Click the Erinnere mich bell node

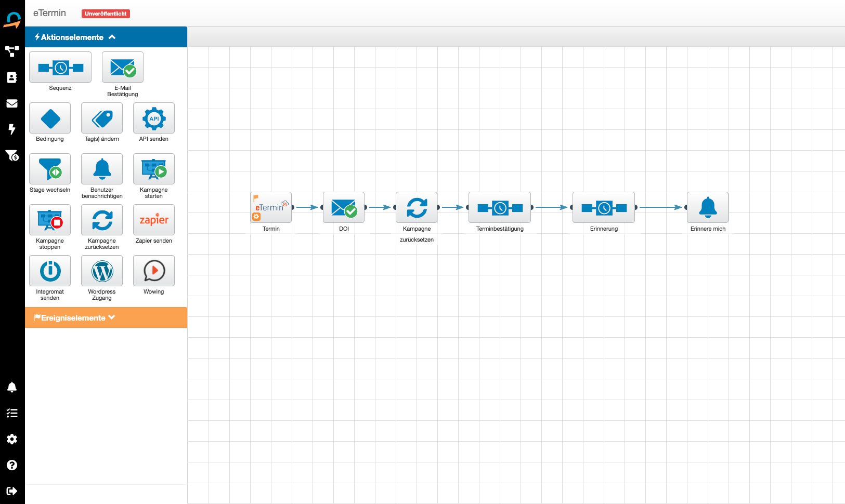click(x=708, y=208)
